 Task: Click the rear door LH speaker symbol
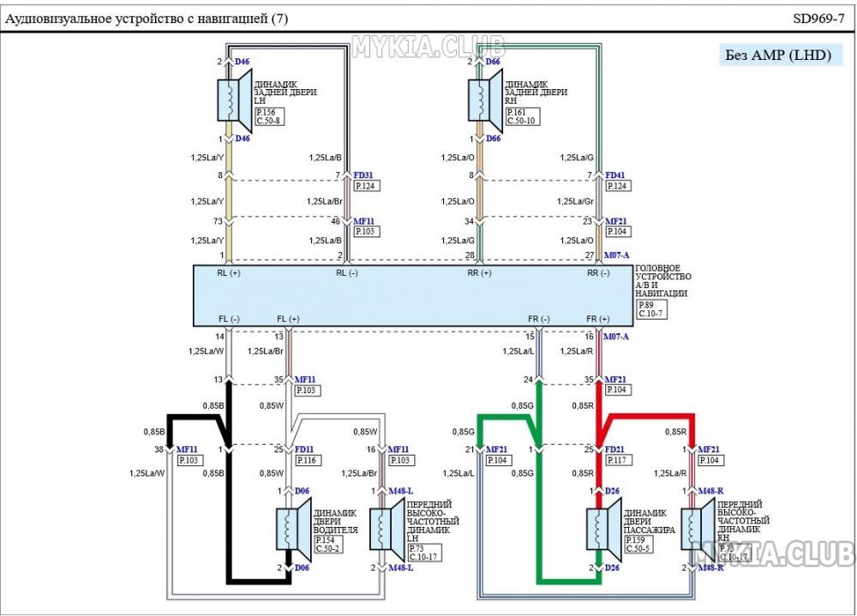tap(234, 100)
